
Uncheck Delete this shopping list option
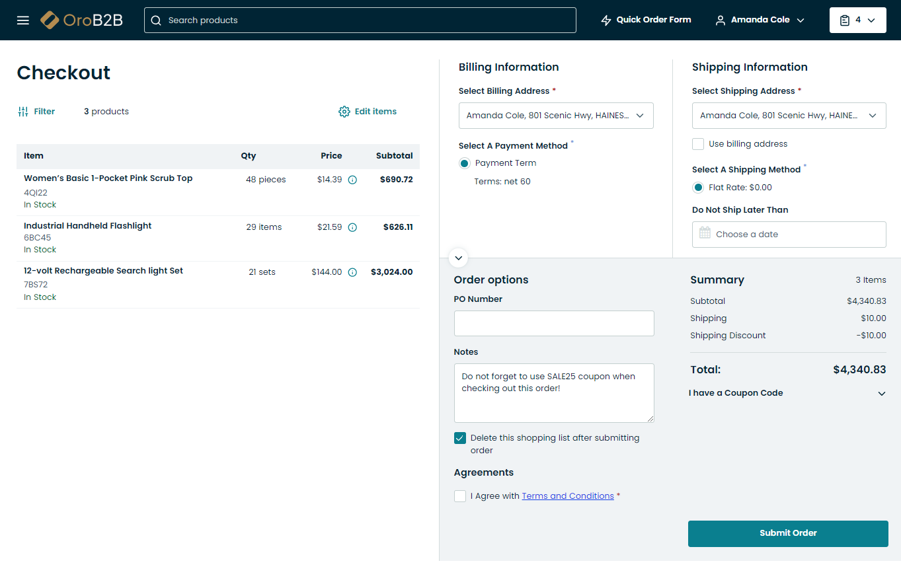(460, 438)
